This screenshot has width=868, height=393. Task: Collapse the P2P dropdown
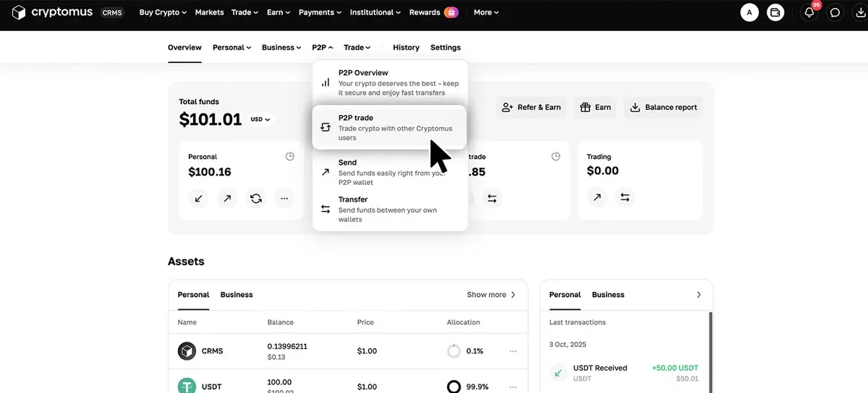click(323, 48)
